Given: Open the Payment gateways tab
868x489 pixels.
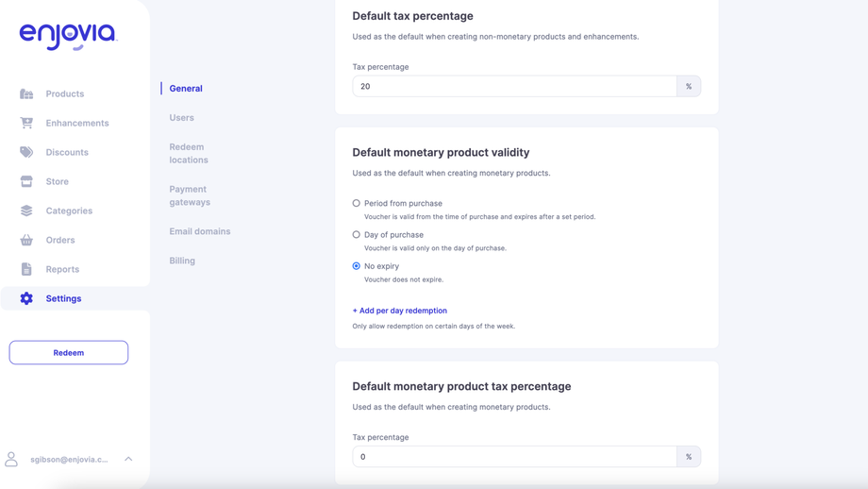Looking at the screenshot, I should pyautogui.click(x=190, y=195).
